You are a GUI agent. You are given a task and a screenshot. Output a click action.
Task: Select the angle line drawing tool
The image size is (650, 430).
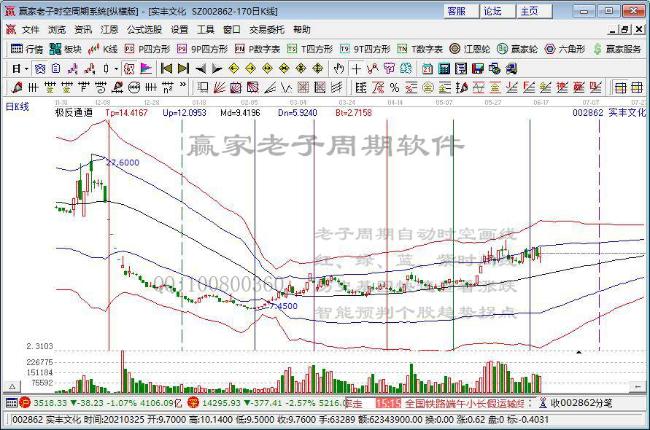pyautogui.click(x=270, y=87)
